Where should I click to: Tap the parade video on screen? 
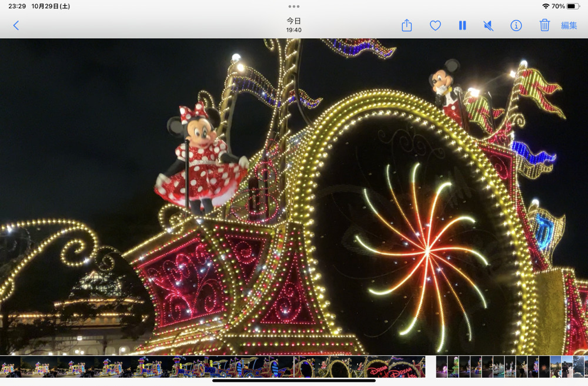tap(294, 197)
